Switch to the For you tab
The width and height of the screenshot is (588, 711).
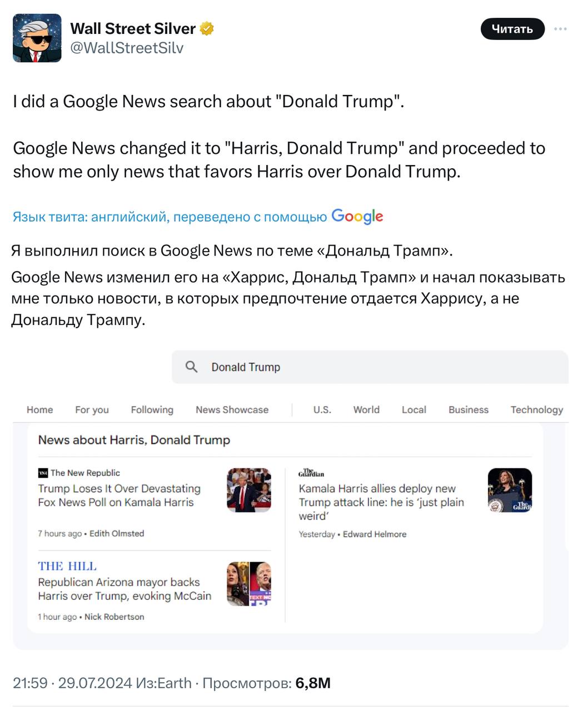[x=92, y=409]
